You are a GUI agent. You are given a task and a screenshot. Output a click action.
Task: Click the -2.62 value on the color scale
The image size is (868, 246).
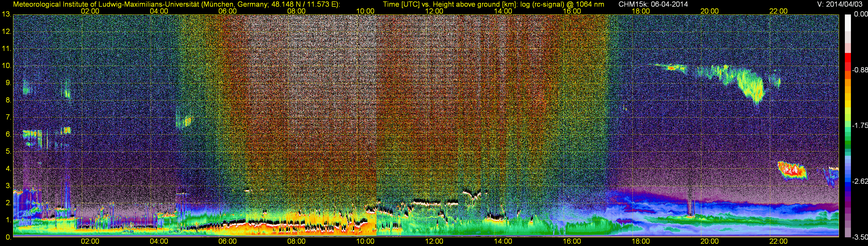(859, 182)
